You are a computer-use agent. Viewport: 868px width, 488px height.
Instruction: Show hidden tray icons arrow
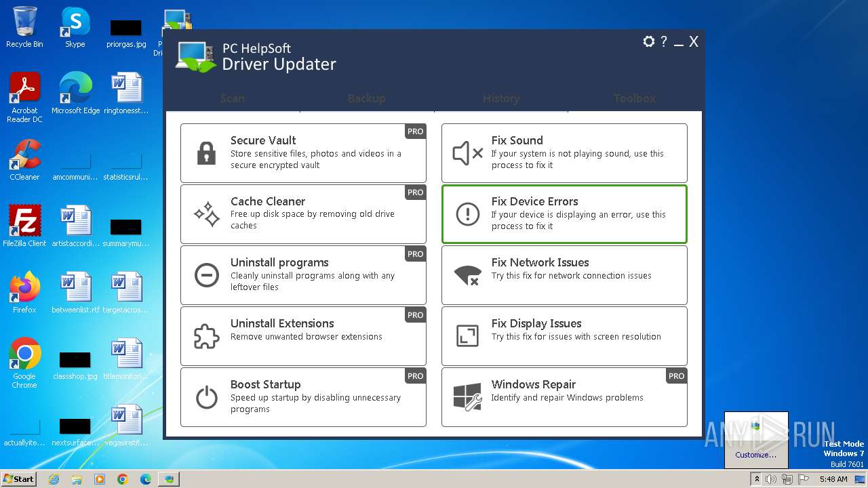[757, 479]
